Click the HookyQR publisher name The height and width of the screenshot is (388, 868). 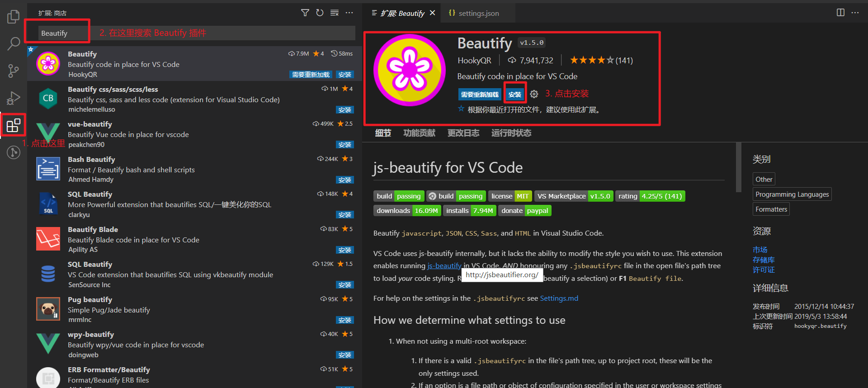click(x=474, y=61)
